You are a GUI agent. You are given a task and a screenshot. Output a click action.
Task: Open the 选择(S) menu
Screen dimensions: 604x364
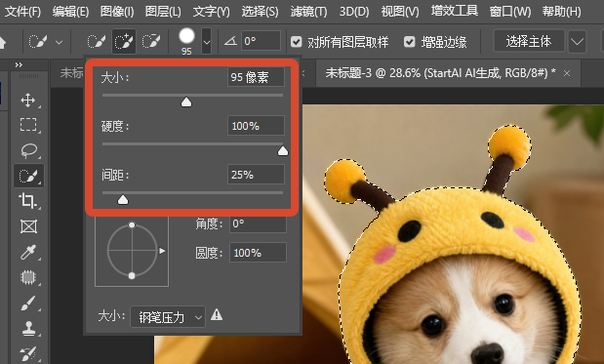click(260, 11)
